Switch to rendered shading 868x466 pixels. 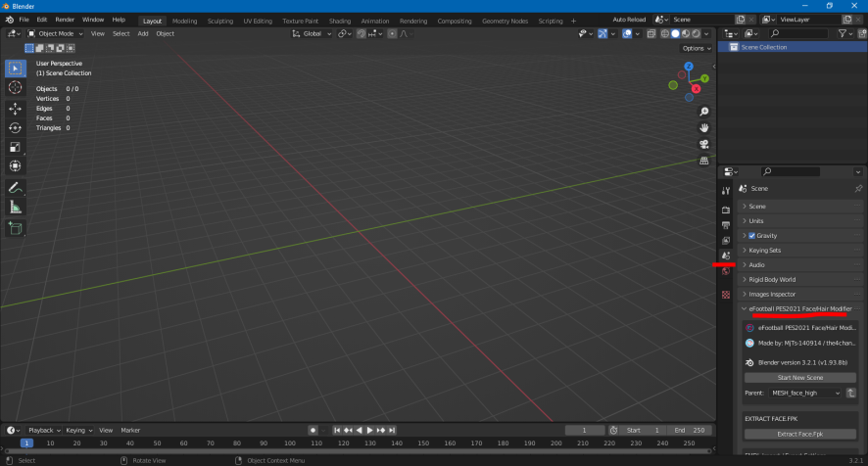697,33
